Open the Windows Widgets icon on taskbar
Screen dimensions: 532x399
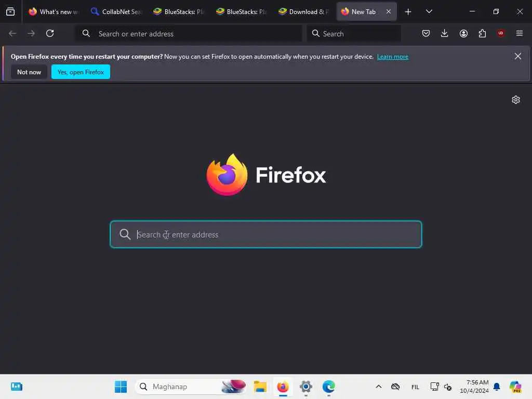point(16,387)
